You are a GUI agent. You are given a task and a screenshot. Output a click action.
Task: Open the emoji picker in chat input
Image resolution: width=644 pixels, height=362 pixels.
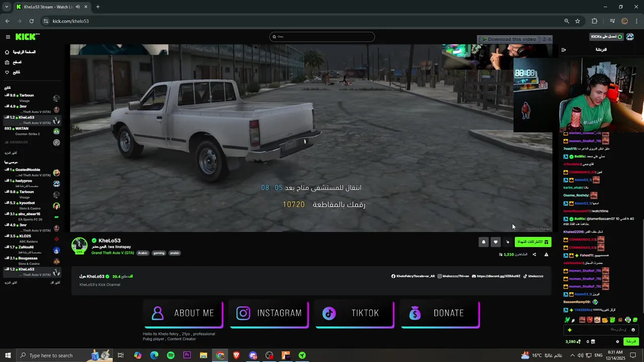(x=633, y=330)
